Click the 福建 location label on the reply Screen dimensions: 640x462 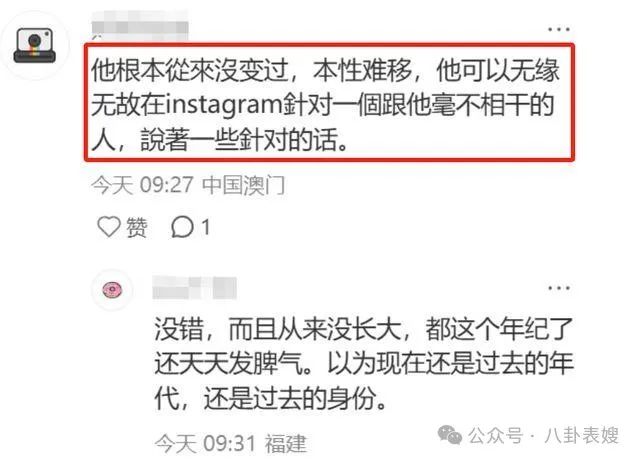coord(286,444)
